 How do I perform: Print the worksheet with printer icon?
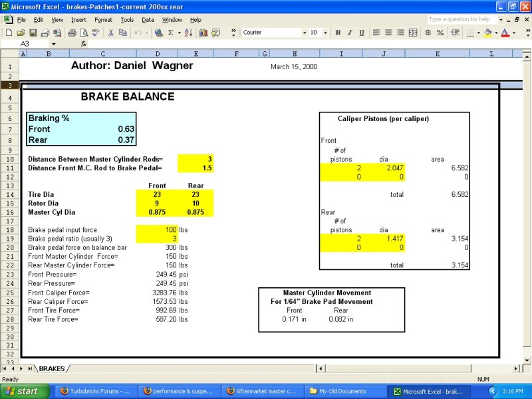[72, 33]
